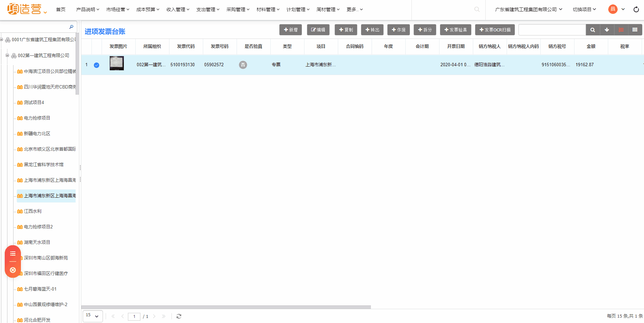Open the page size 15 dropdown
The height and width of the screenshot is (323, 644).
[x=93, y=316]
